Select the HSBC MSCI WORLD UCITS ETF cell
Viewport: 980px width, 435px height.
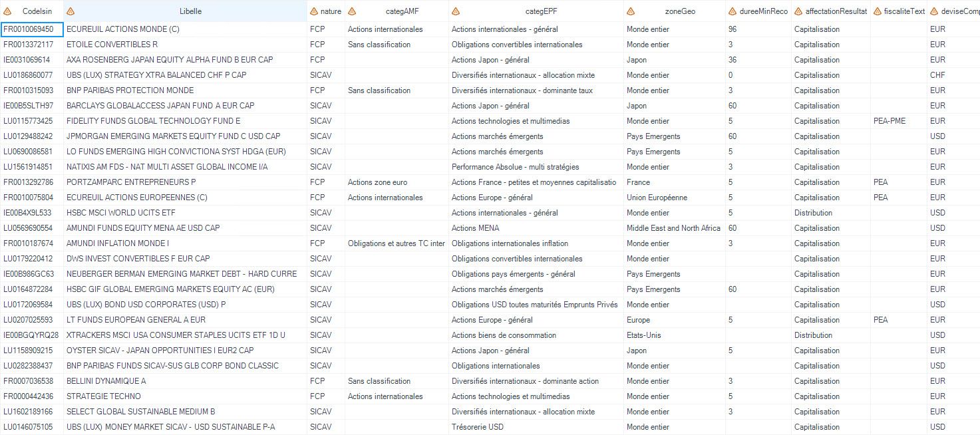[x=186, y=213]
